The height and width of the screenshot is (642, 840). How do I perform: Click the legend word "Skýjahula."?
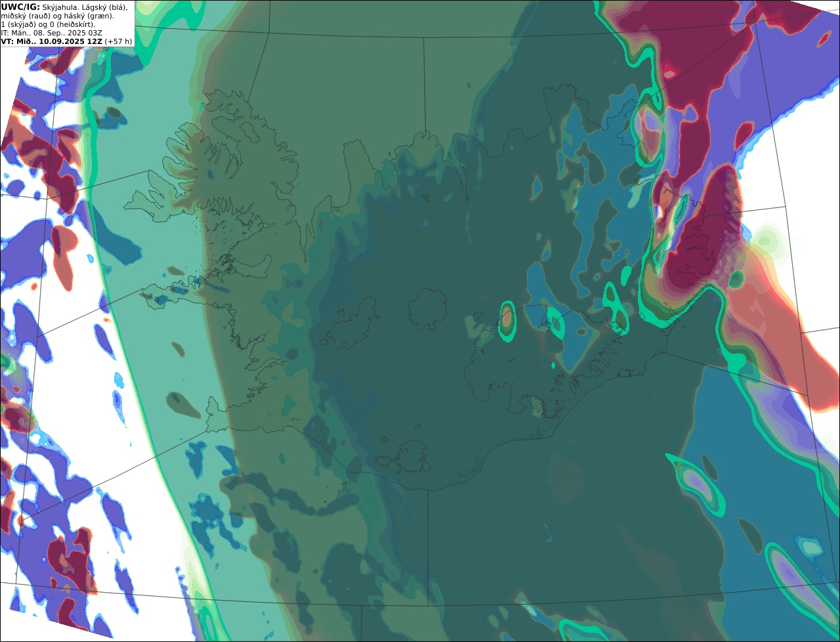[x=60, y=8]
